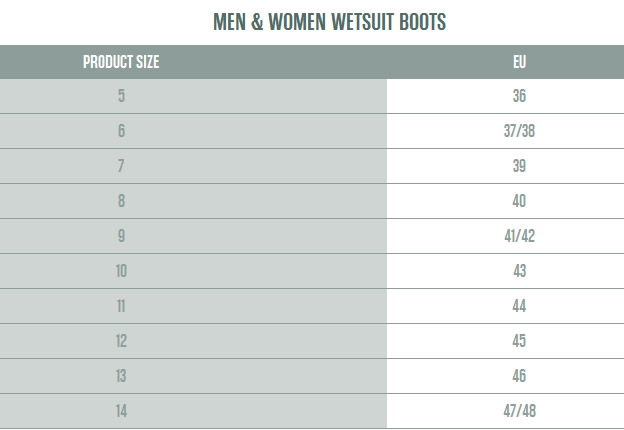Click product size 5 cell

[x=193, y=96]
